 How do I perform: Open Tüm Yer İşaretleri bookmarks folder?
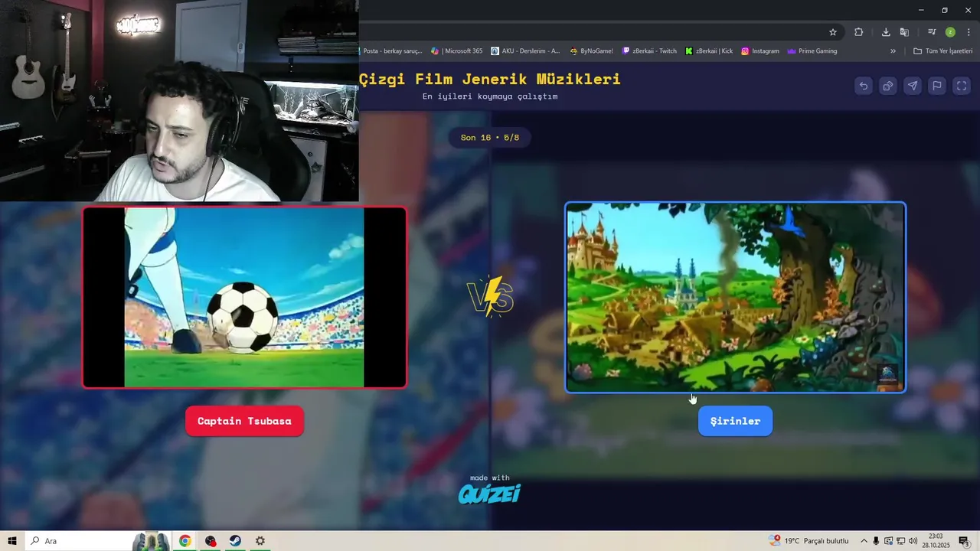tap(943, 51)
